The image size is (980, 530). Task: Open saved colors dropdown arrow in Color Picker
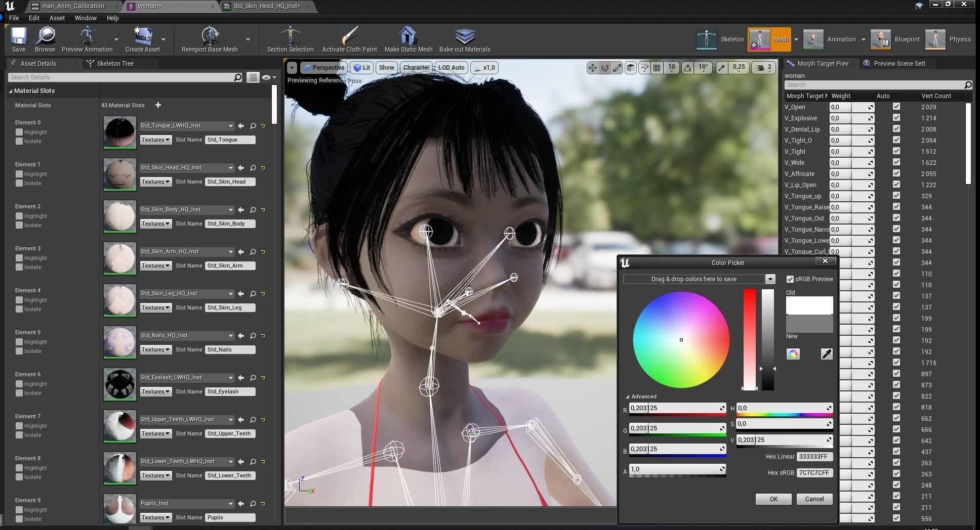tap(770, 279)
